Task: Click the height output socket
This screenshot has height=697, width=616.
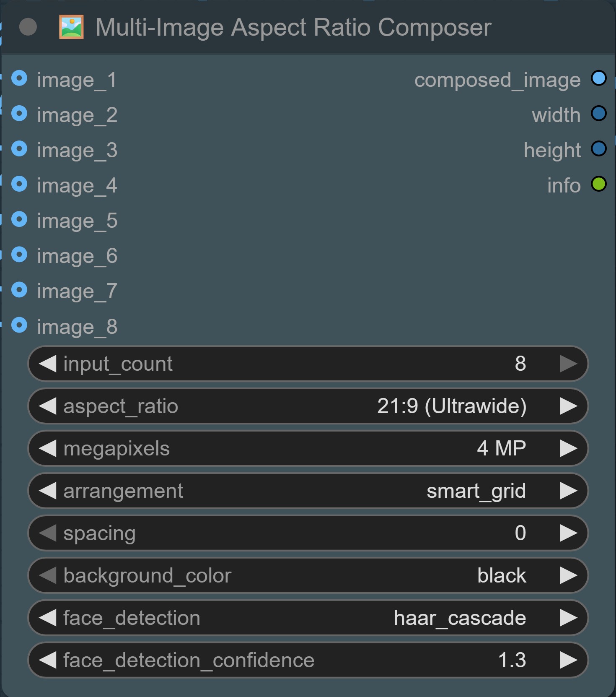Action: coord(598,149)
